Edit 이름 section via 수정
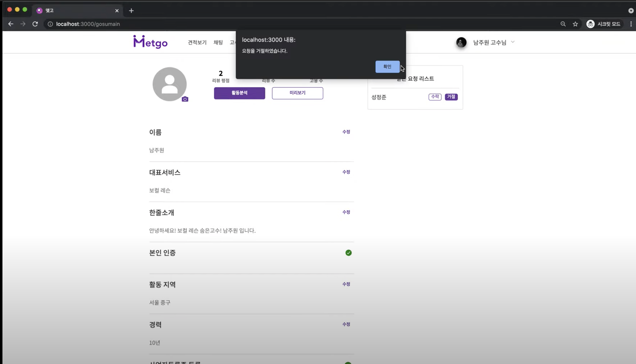636x364 pixels. point(346,132)
